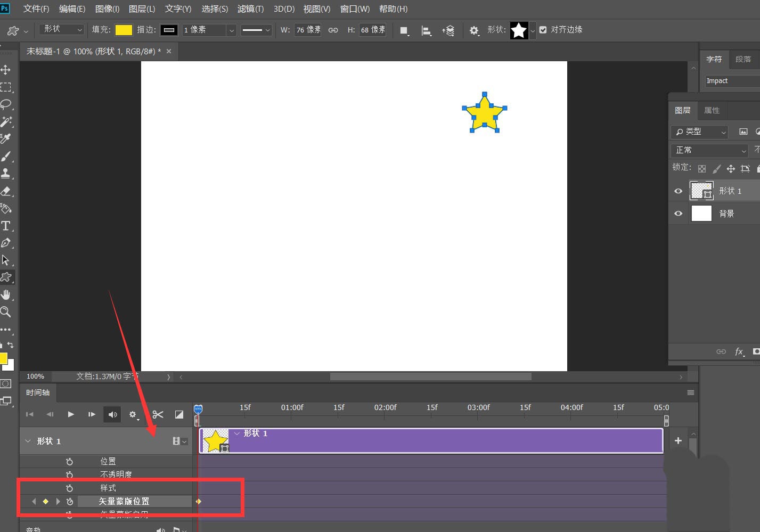The height and width of the screenshot is (532, 760).
Task: Lock layer position
Action: [x=731, y=169]
